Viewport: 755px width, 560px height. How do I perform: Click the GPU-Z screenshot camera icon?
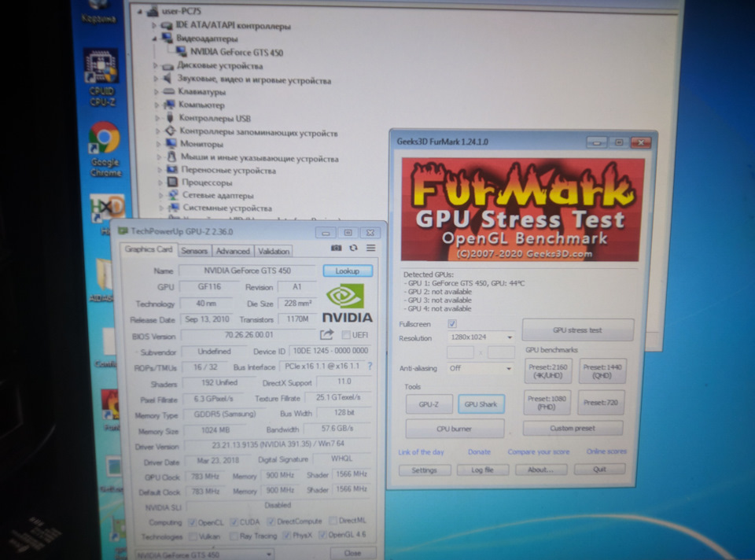336,248
